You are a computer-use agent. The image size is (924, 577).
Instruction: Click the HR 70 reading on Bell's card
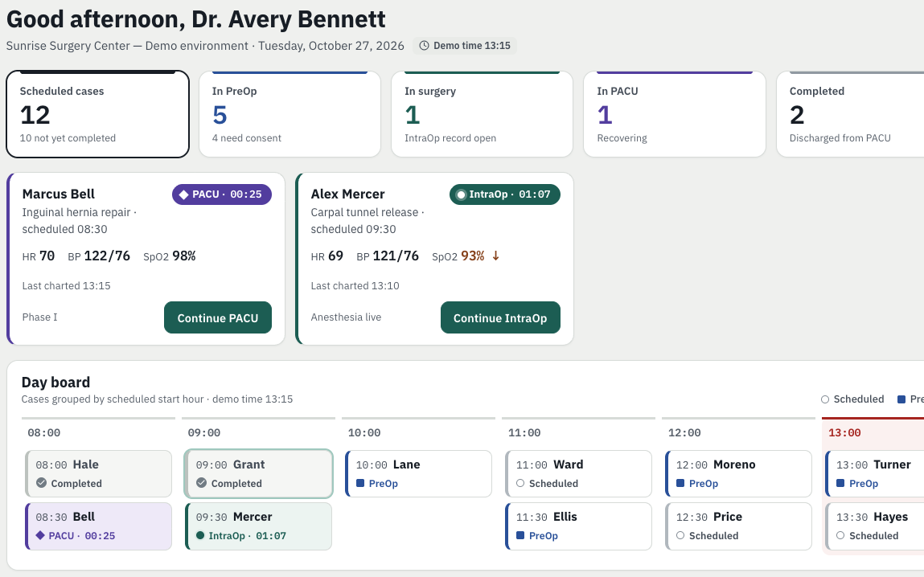coord(39,256)
